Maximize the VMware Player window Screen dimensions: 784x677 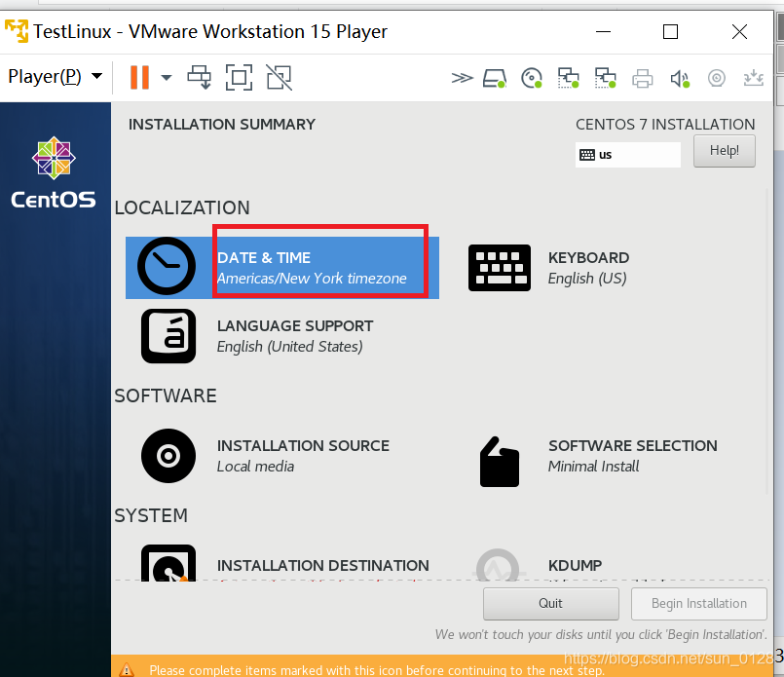click(670, 31)
